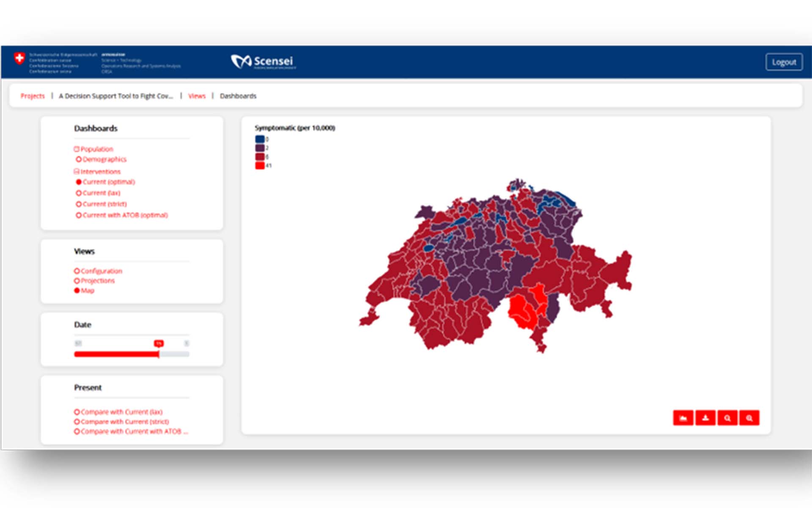
Task: Click the Interventions category icon in Dashboards
Action: 77,171
